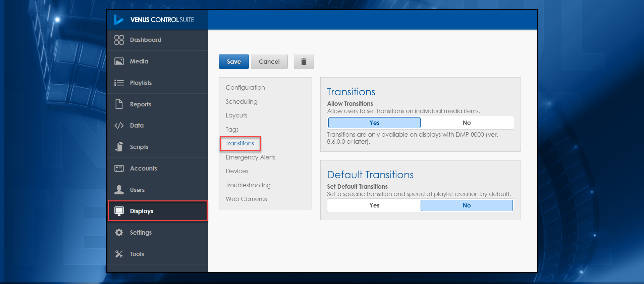The image size is (644, 284).
Task: Open the Scripts section
Action: (158, 147)
